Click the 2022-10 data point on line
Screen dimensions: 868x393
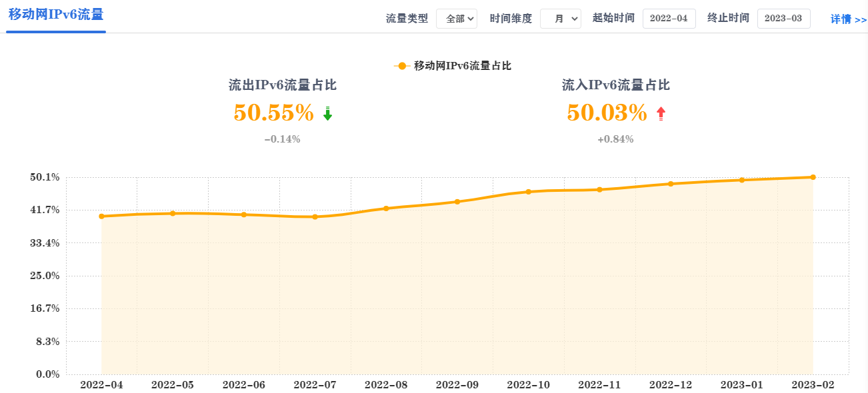click(x=528, y=192)
